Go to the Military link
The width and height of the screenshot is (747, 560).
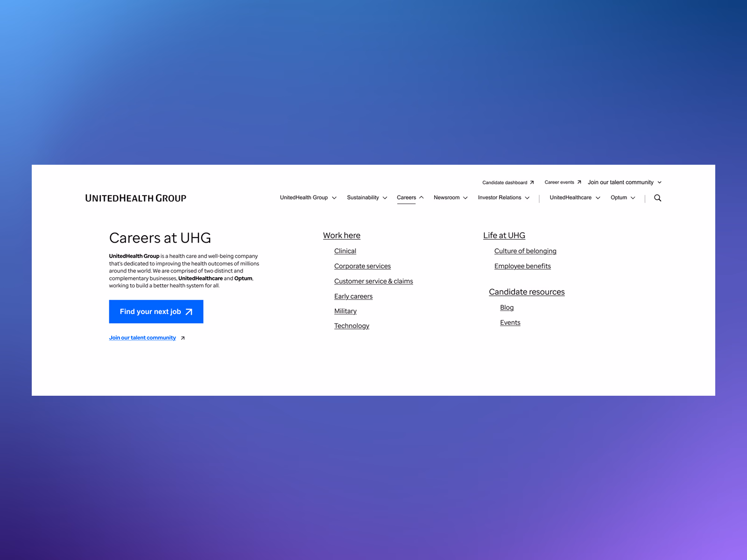tap(345, 311)
